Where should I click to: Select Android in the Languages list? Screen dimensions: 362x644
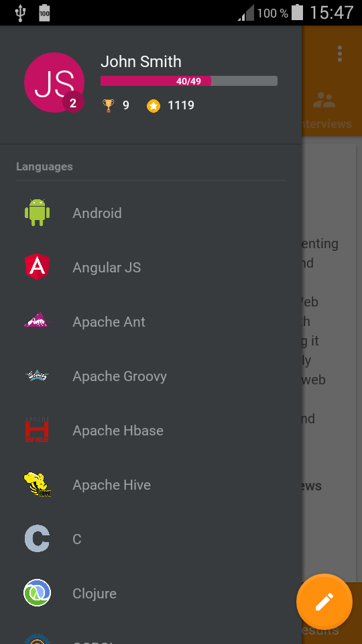point(151,213)
